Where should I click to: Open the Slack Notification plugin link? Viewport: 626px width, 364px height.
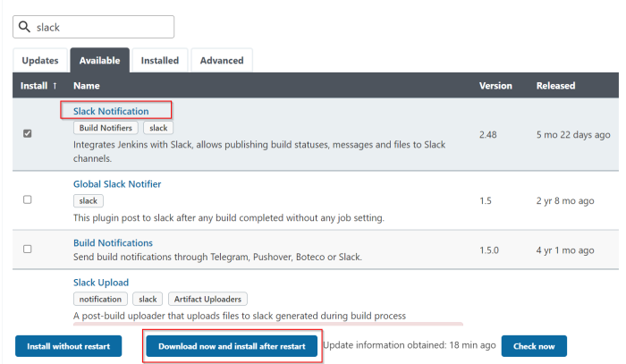pyautogui.click(x=111, y=112)
